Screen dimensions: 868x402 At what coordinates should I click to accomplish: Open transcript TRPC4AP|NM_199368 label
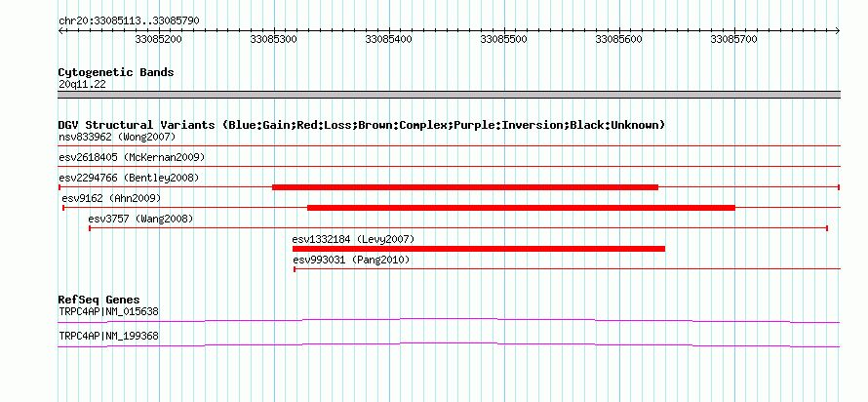pos(108,336)
